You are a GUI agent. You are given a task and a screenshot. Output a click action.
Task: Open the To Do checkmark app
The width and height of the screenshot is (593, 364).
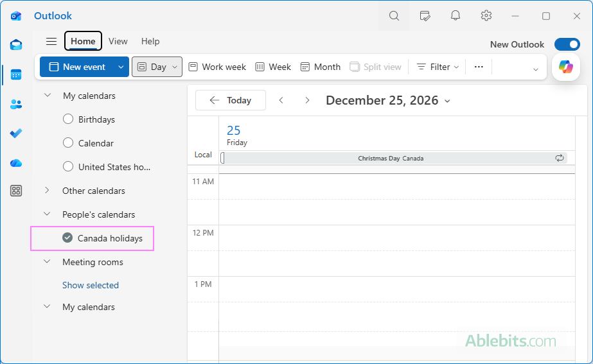coord(16,133)
